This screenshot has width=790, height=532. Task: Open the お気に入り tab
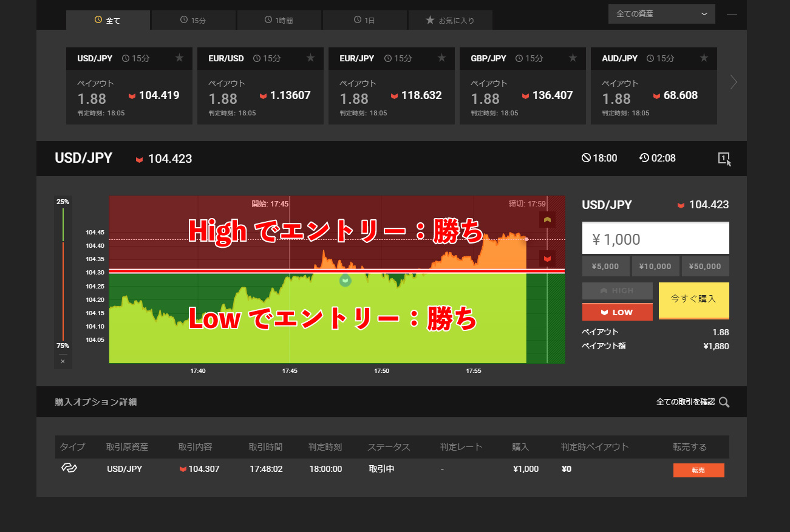pos(450,20)
